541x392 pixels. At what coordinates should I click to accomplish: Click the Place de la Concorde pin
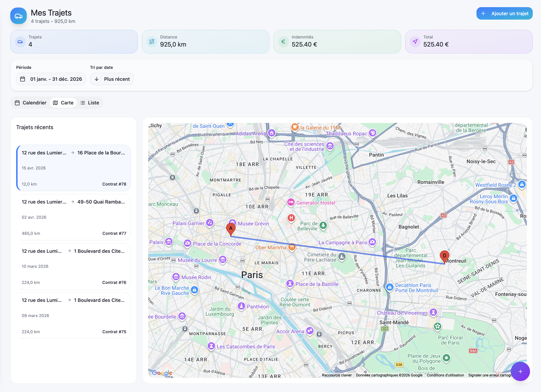(x=188, y=243)
